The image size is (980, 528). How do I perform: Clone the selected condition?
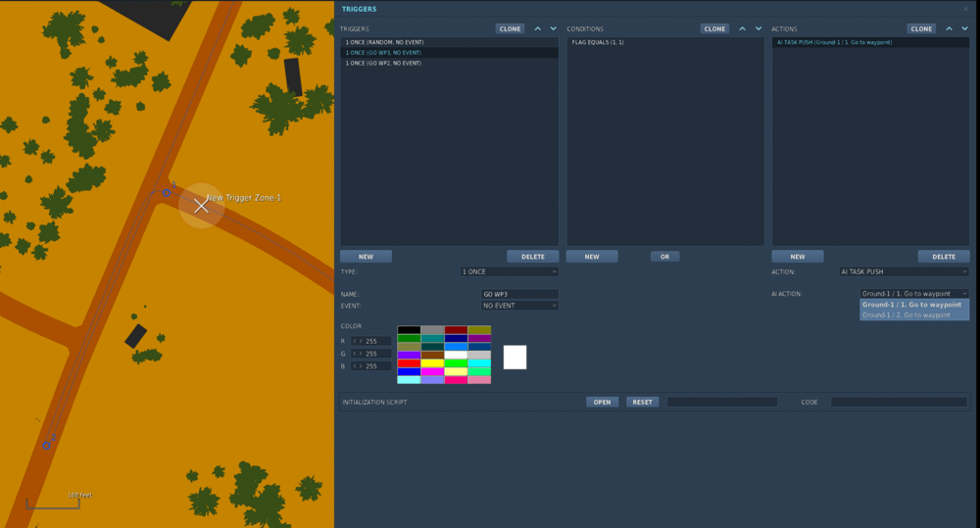(714, 28)
